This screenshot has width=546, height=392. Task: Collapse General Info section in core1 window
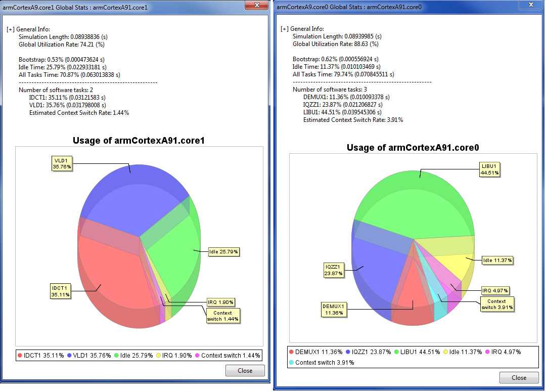10,29
